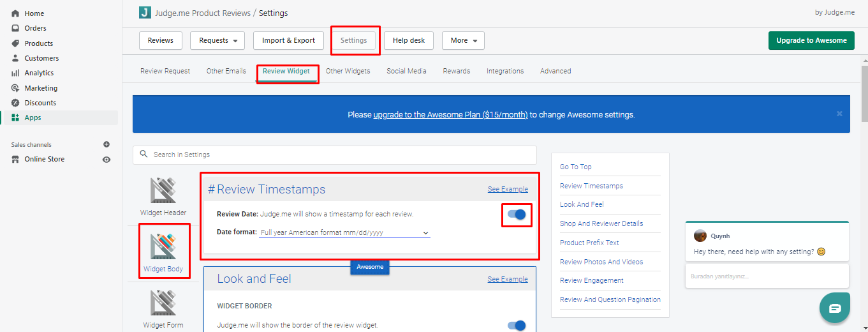Open the Help desk

click(409, 40)
